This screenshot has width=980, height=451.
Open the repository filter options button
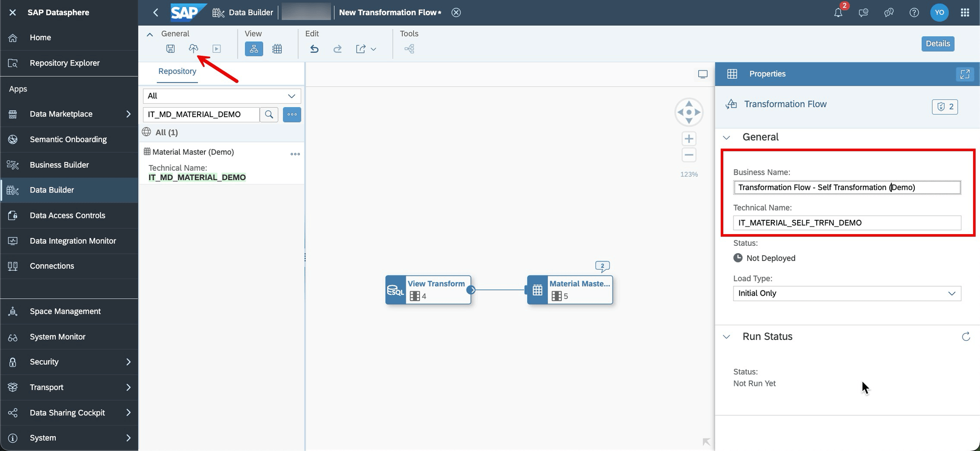click(x=292, y=115)
